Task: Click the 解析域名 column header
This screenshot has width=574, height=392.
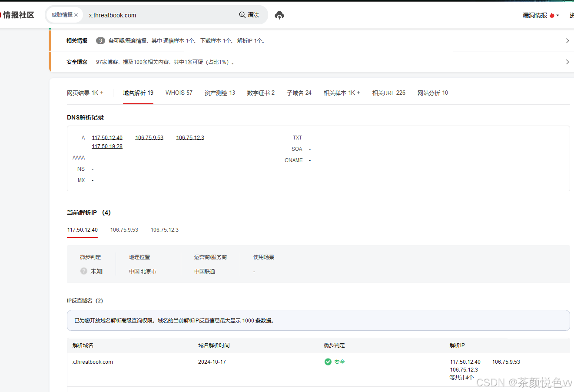Action: click(x=83, y=345)
